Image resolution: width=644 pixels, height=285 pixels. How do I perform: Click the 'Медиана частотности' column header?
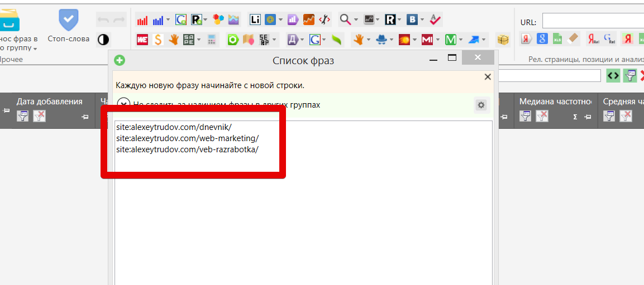click(555, 102)
